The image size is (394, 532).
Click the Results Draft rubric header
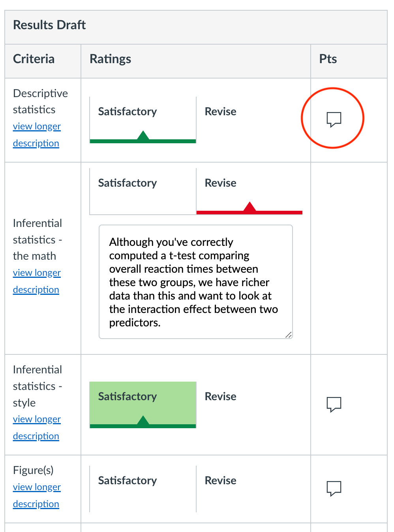(x=49, y=24)
